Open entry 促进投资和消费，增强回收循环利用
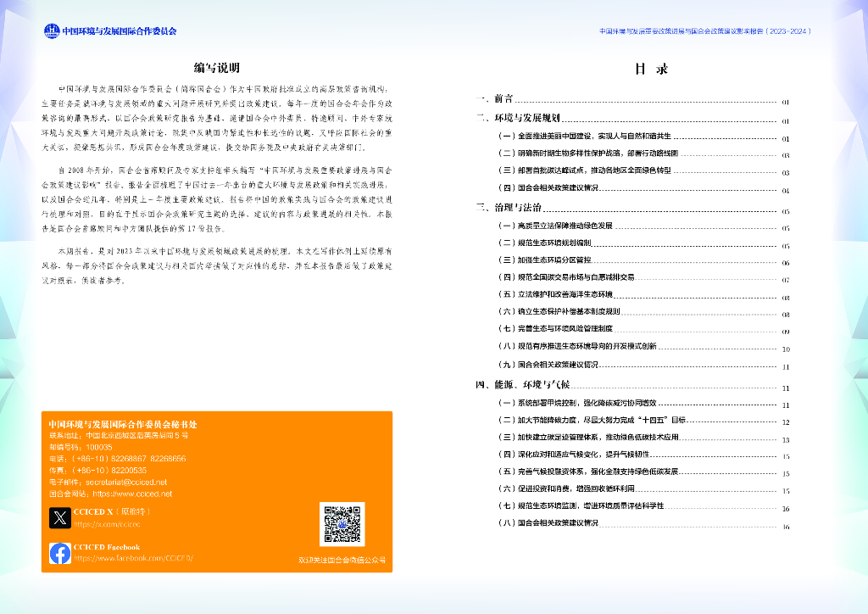Screen dimensions: 868x614 tap(643, 488)
